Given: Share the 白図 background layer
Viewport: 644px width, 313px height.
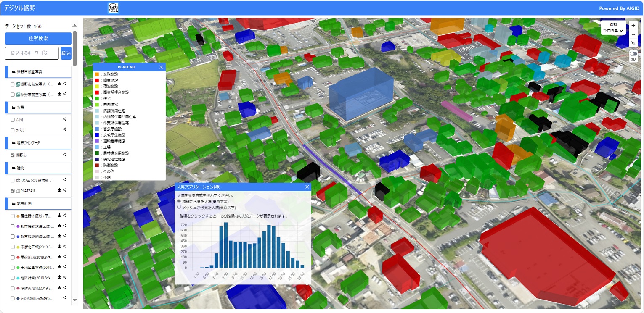Looking at the screenshot, I should pyautogui.click(x=65, y=119).
